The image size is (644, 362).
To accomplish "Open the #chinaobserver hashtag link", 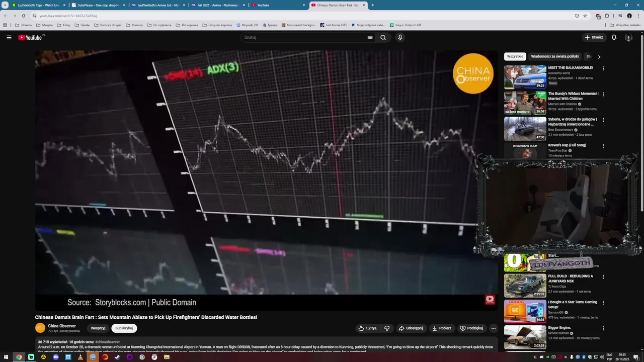I will pos(108,342).
